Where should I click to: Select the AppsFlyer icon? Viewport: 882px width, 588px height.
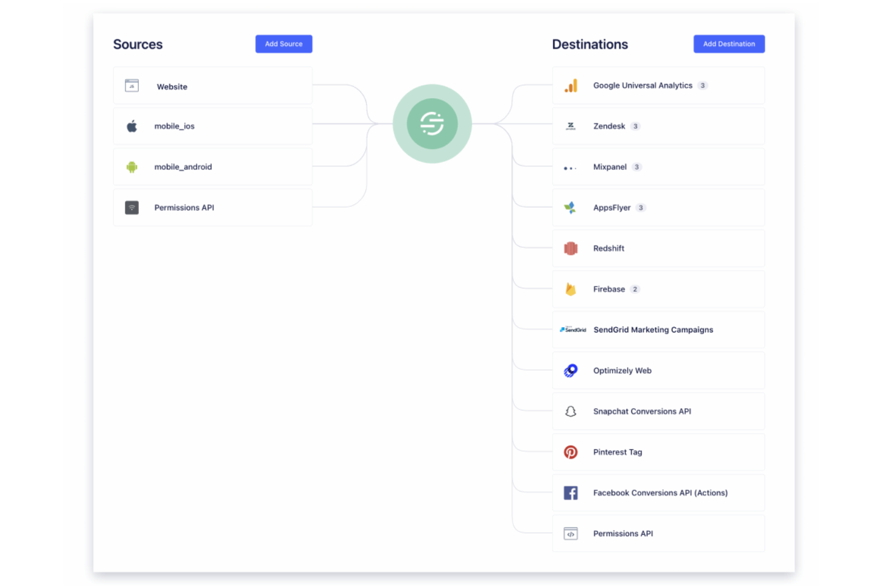point(571,207)
